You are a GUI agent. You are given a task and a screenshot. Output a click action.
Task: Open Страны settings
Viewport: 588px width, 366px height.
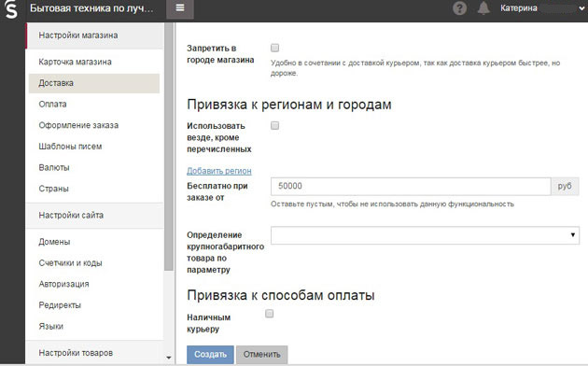[53, 189]
